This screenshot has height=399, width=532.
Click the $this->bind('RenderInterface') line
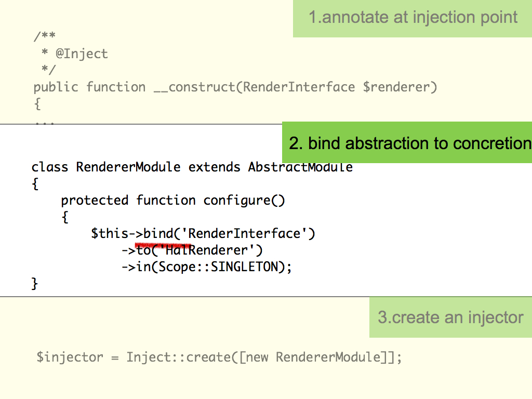click(203, 233)
